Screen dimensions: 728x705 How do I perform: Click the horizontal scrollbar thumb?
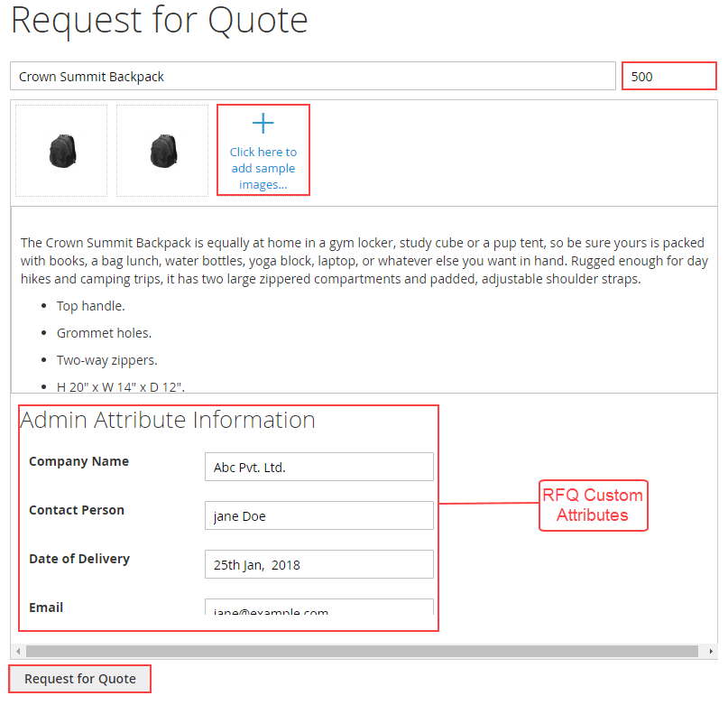pos(361,651)
